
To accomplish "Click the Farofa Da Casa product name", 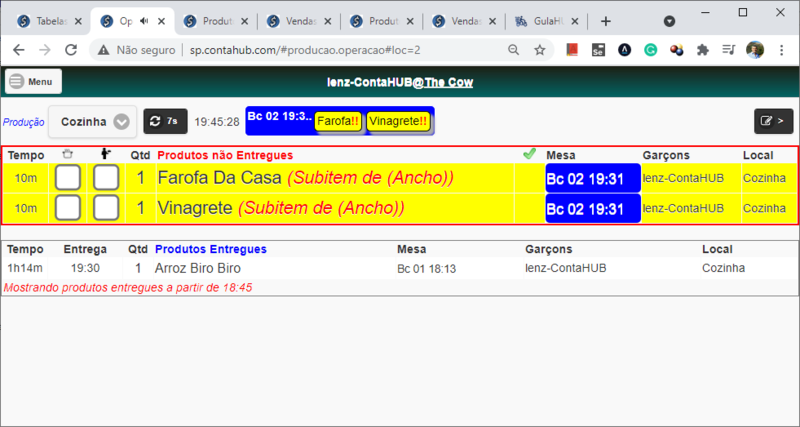I will pos(219,178).
